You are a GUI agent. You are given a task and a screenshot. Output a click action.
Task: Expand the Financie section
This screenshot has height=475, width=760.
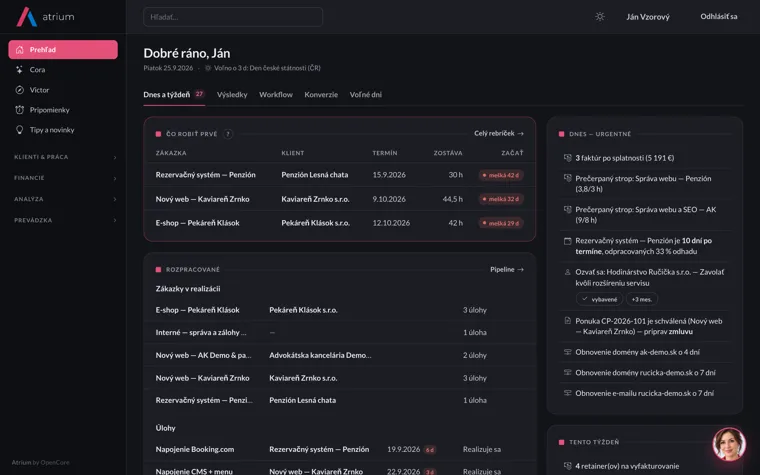(65, 178)
